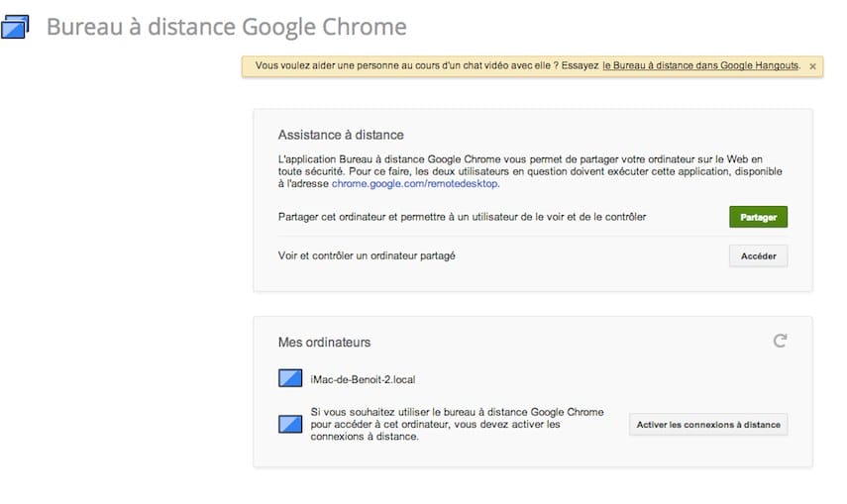The height and width of the screenshot is (504, 847).
Task: Dismiss the yellow Hangouts notification banner
Action: (x=812, y=66)
